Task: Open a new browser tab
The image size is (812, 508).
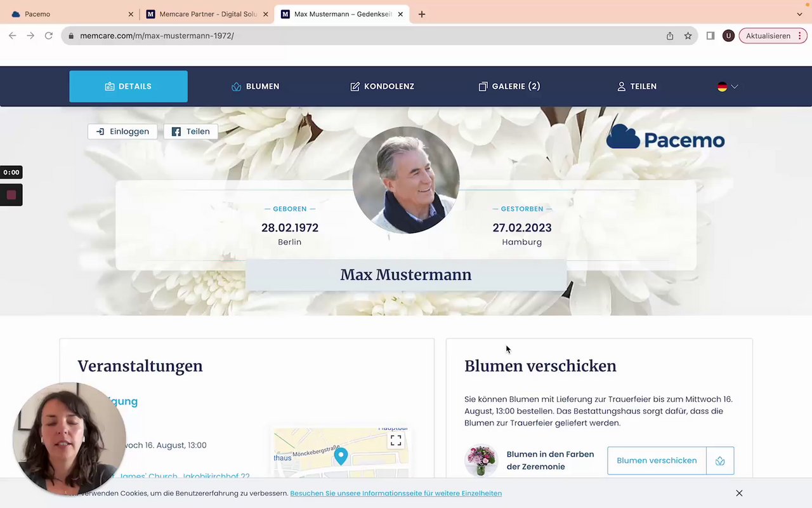Action: point(422,14)
